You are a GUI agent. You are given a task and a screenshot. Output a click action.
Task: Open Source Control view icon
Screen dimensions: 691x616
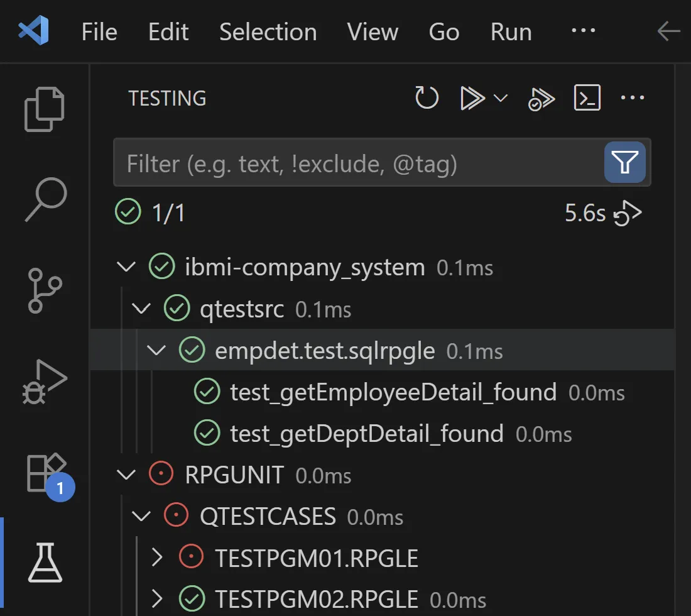click(x=45, y=290)
